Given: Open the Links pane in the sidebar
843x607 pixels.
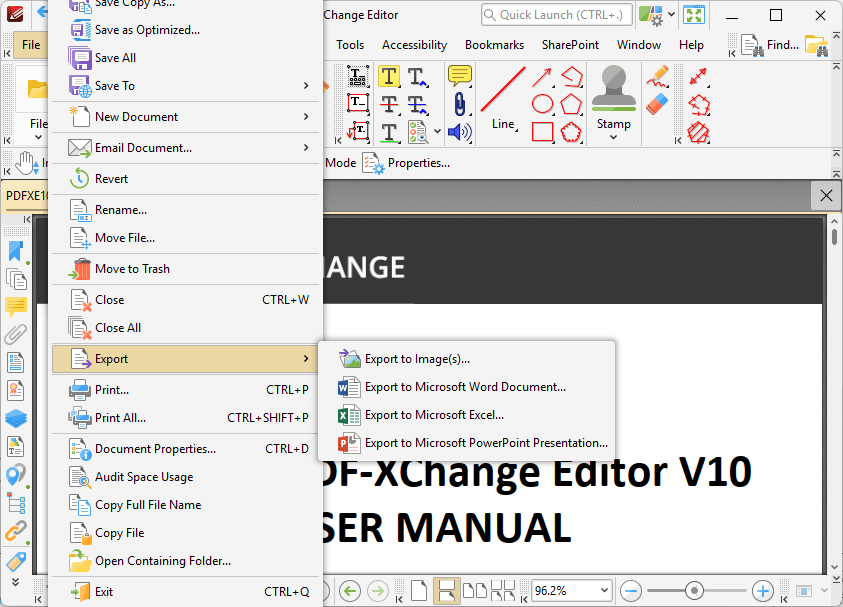Looking at the screenshot, I should 16,531.
